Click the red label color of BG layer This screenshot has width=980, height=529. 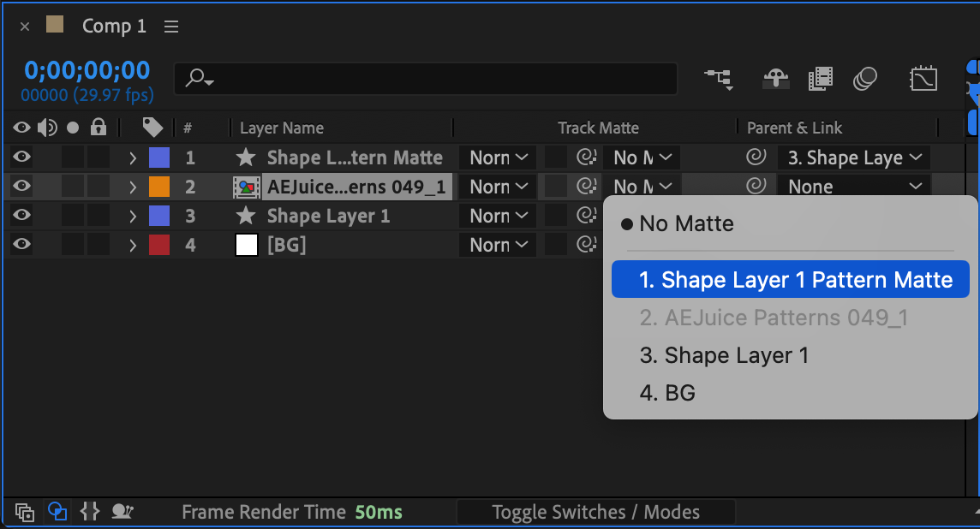159,245
